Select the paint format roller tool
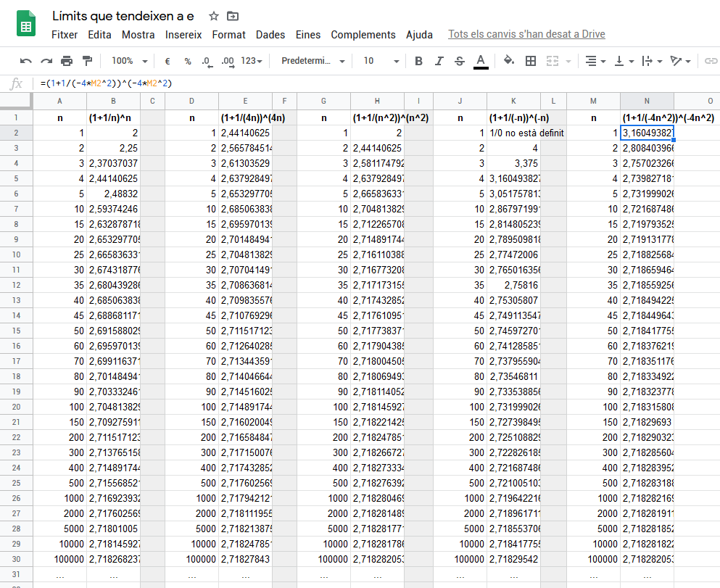Image resolution: width=720 pixels, height=588 pixels. pyautogui.click(x=88, y=61)
